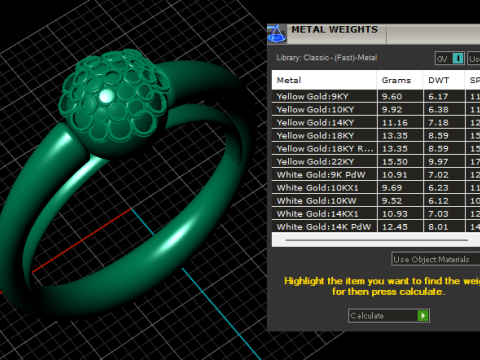This screenshot has width=480, height=360.
Task: Select the Yellow Gold:9KY row
Action: pos(376,96)
